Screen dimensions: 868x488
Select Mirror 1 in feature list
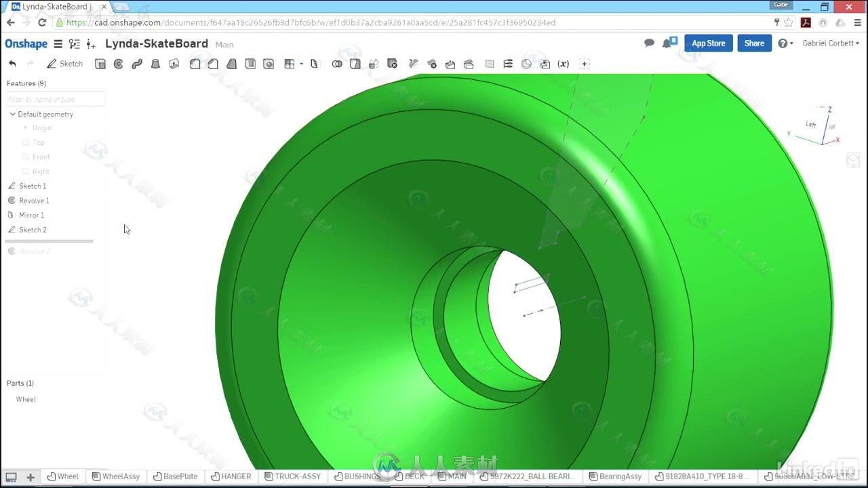coord(31,215)
